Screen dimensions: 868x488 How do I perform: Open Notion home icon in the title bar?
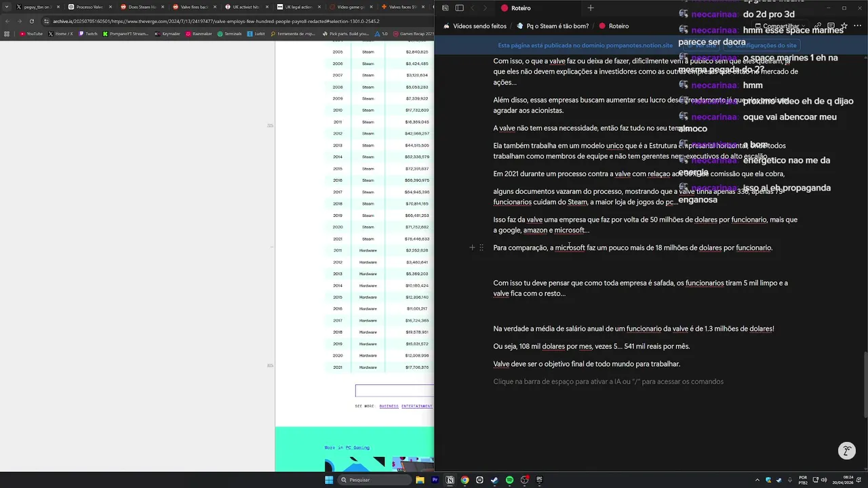point(445,8)
